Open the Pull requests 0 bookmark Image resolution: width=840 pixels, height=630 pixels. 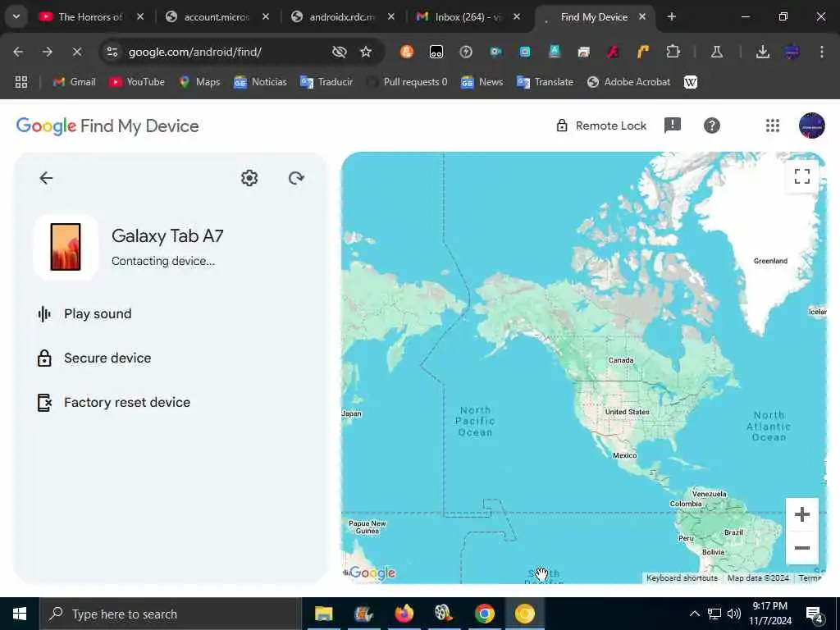tap(407, 82)
